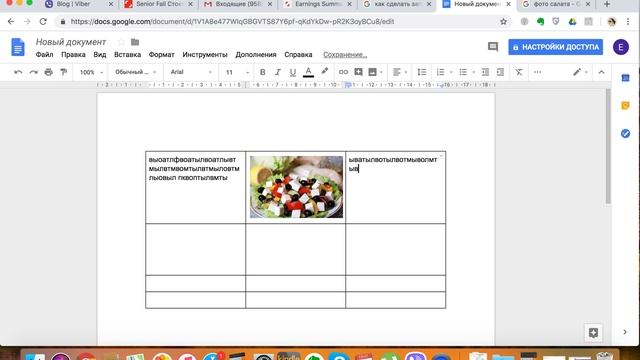This screenshot has height=360, width=640.
Task: Open a new browser tab
Action: click(x=607, y=4)
